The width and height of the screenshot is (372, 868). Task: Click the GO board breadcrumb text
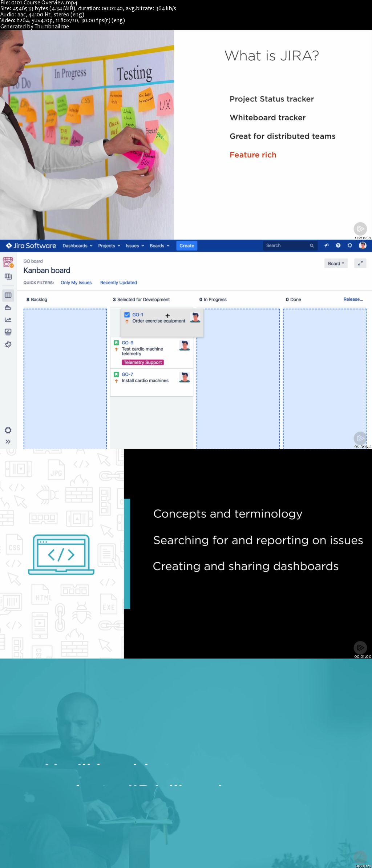(33, 261)
